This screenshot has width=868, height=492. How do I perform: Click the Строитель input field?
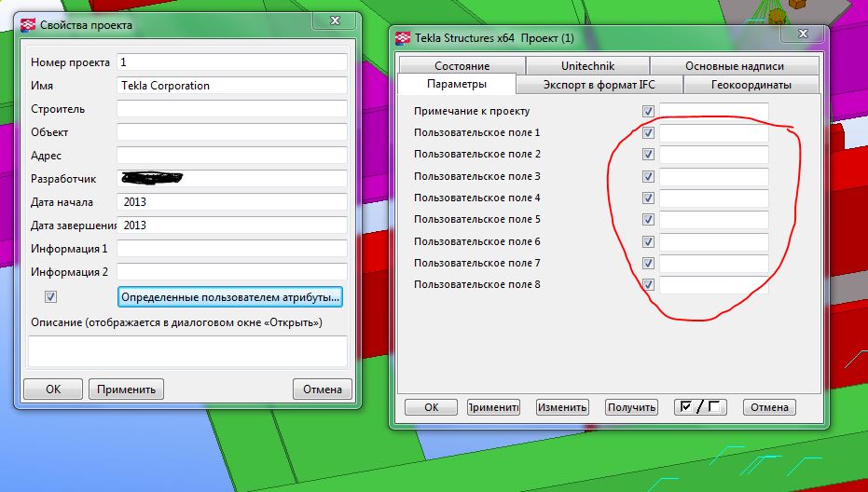232,108
